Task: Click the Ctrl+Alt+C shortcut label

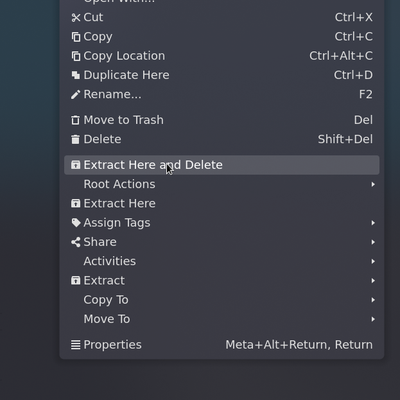Action: pos(341,56)
